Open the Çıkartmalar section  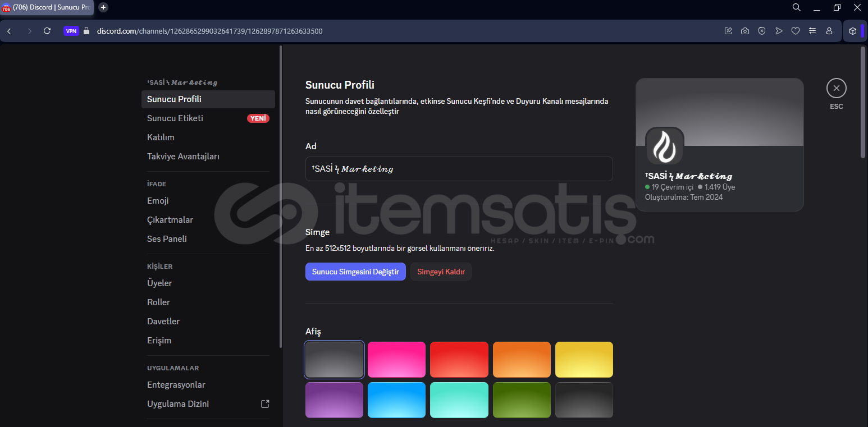(208, 220)
